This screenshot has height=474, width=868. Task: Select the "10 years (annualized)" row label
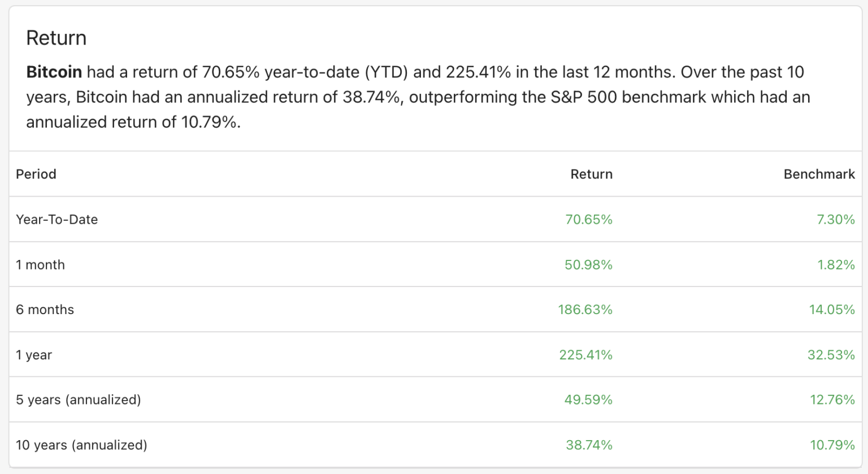[81, 445]
